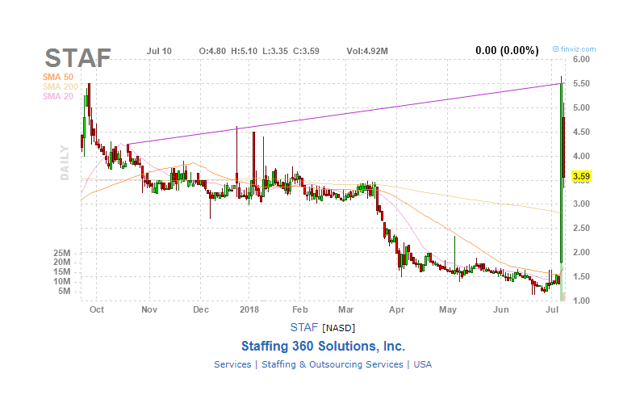Click the Apr label on the time axis

pyautogui.click(x=397, y=310)
